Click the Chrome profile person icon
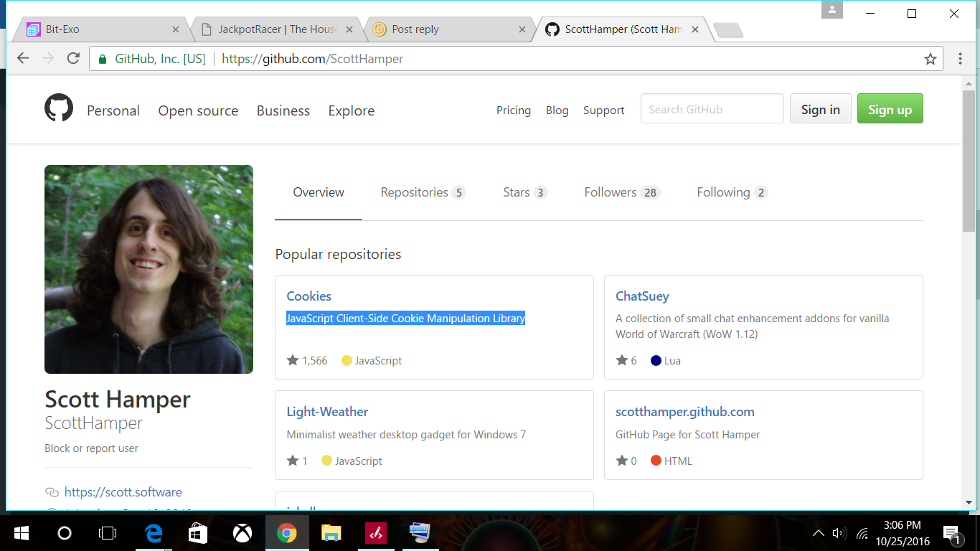 (832, 10)
